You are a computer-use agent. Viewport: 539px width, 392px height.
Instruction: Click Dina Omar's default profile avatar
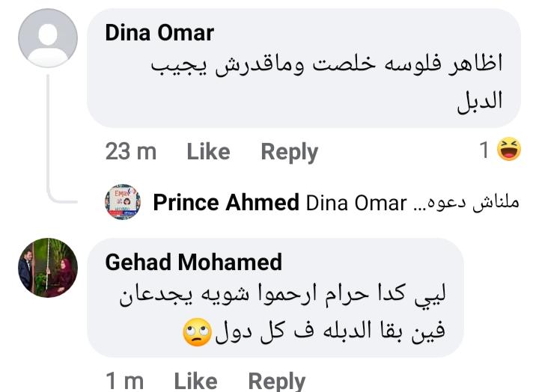47,38
